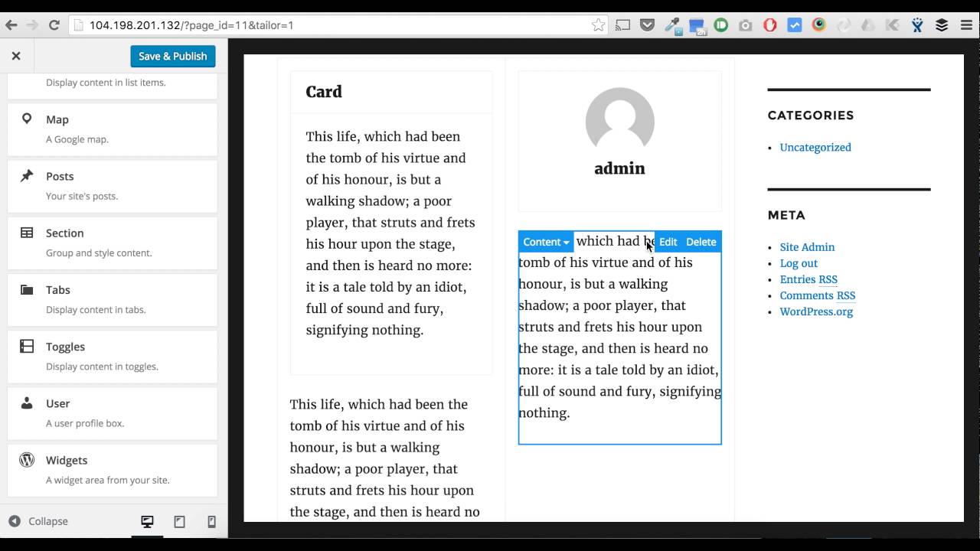The width and height of the screenshot is (980, 551).
Task: Select the Map element title
Action: point(57,119)
